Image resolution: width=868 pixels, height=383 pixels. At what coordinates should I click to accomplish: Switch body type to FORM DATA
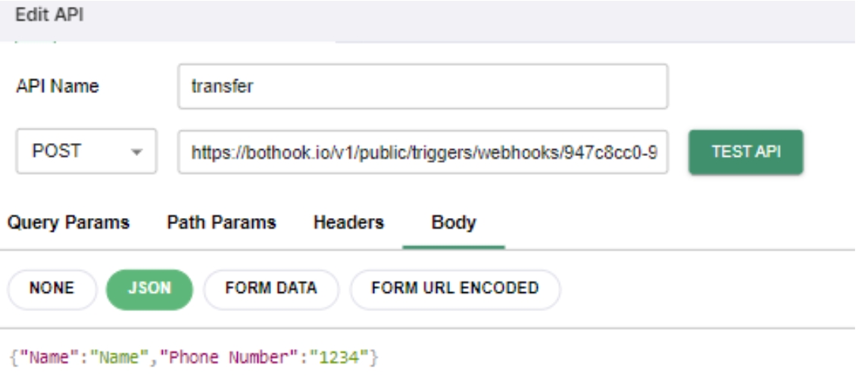click(x=270, y=289)
